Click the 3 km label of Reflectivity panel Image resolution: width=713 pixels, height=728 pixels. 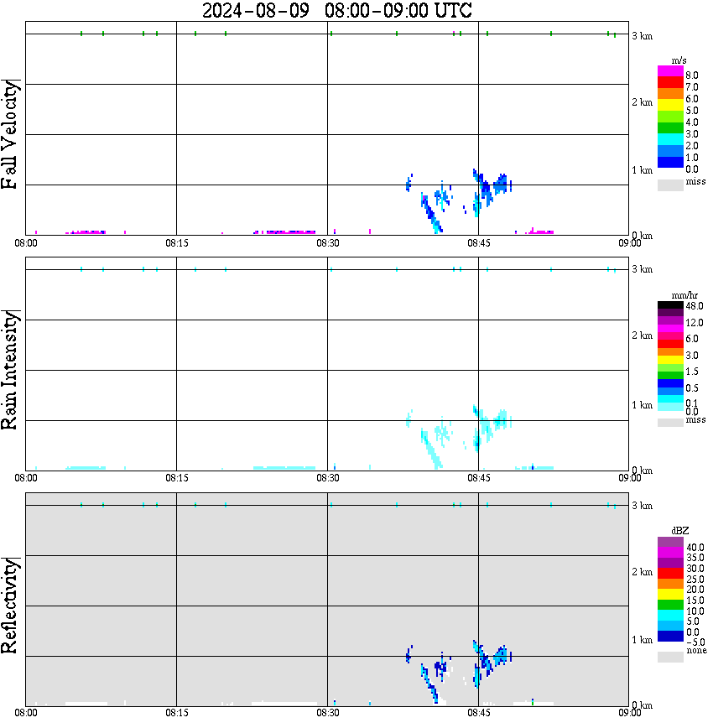tap(643, 506)
